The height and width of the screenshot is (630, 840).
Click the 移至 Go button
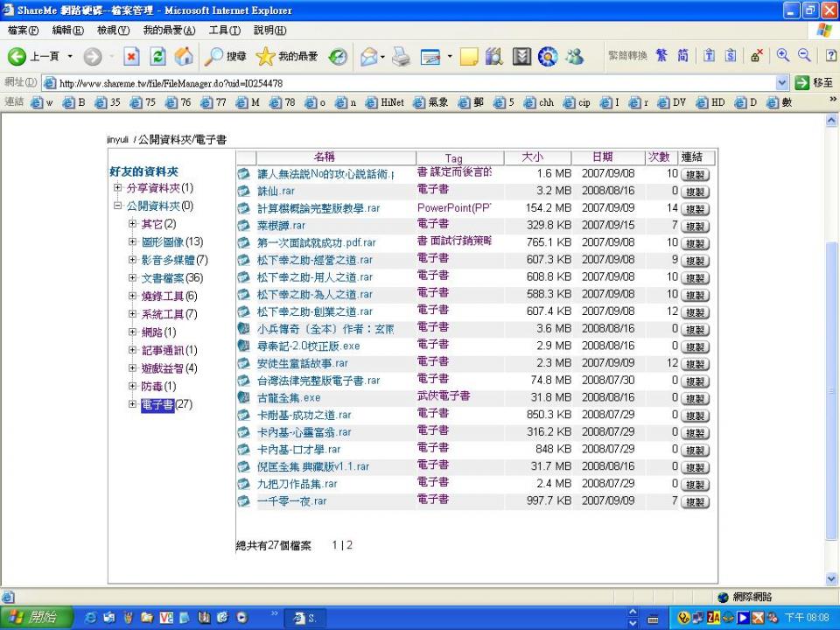[815, 82]
